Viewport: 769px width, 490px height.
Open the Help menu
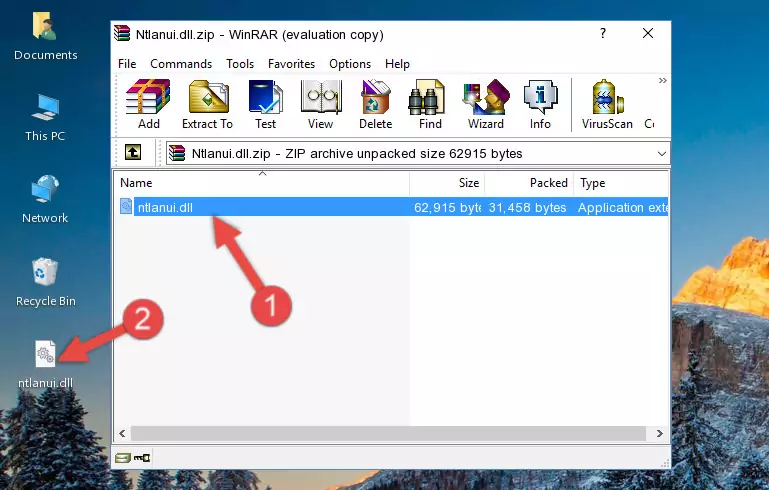coord(397,64)
